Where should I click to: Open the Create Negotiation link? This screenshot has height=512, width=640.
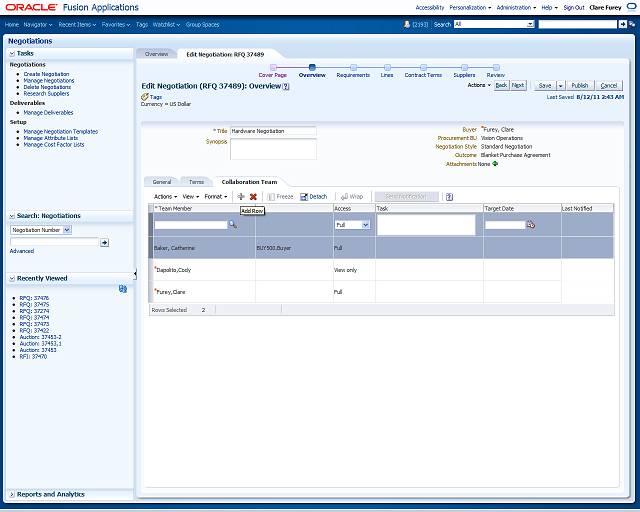point(46,74)
